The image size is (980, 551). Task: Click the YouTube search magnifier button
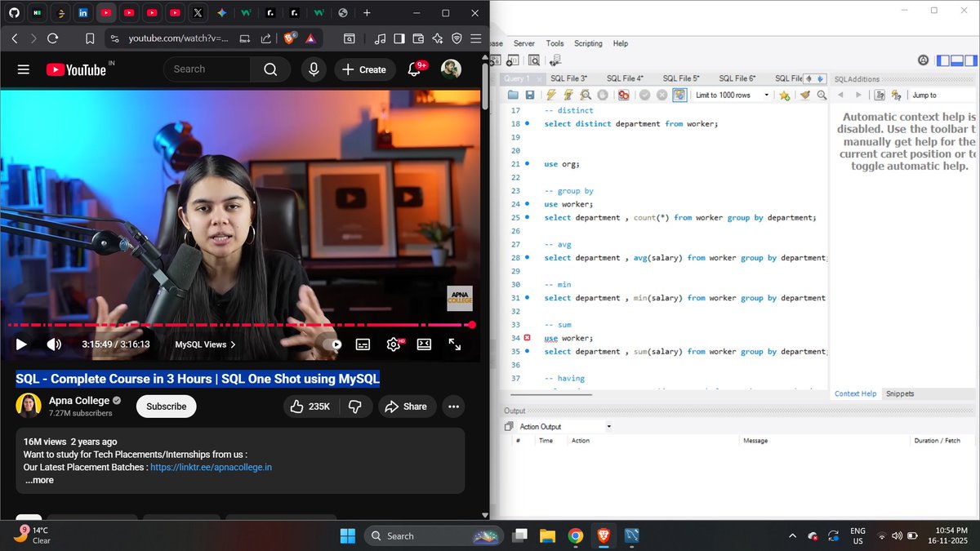(x=271, y=69)
